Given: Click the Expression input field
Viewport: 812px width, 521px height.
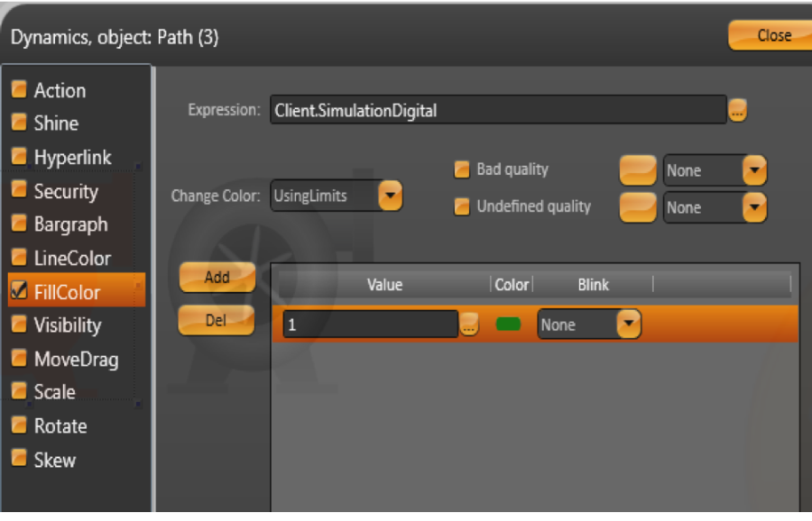Looking at the screenshot, I should point(497,111).
